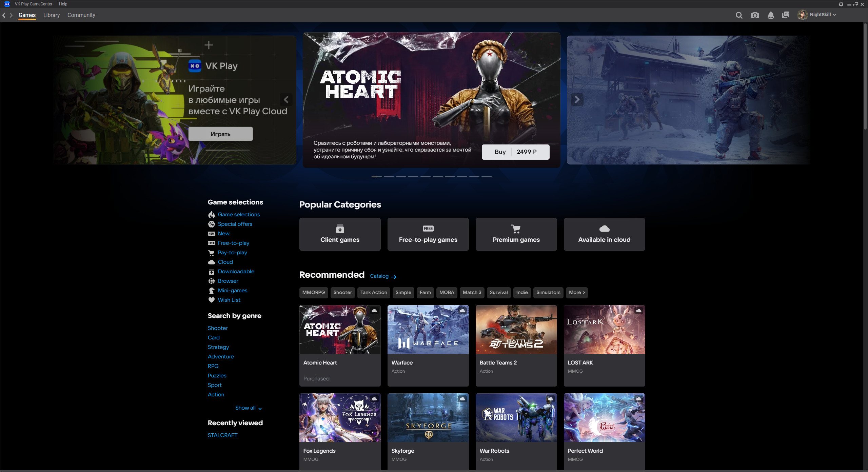Viewport: 868px width, 472px height.
Task: Expand the NightSkill account dropdown
Action: 834,15
